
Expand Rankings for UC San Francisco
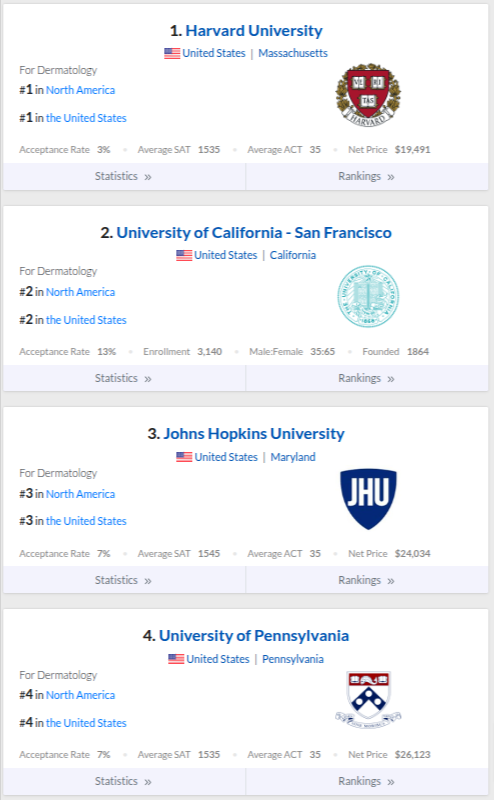(367, 378)
